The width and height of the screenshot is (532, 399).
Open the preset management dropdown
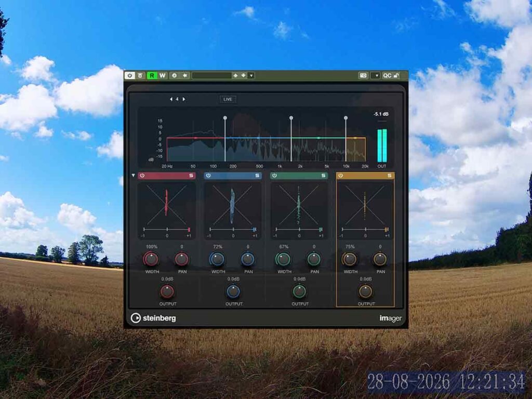point(251,75)
